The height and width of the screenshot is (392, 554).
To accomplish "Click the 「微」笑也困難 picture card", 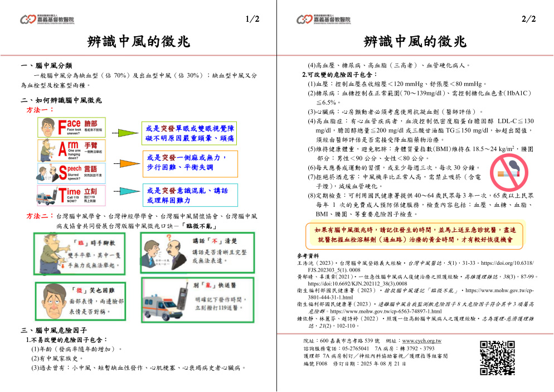I will pyautogui.click(x=81, y=302).
